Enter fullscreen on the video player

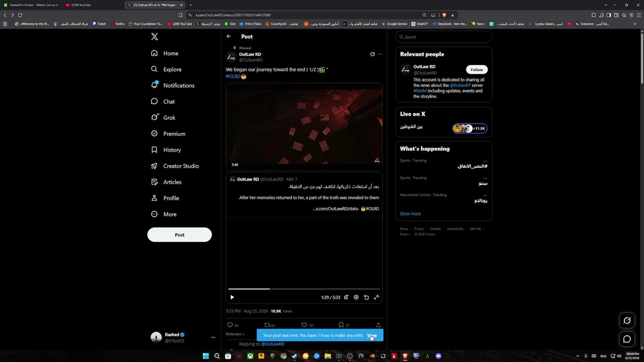376,297
